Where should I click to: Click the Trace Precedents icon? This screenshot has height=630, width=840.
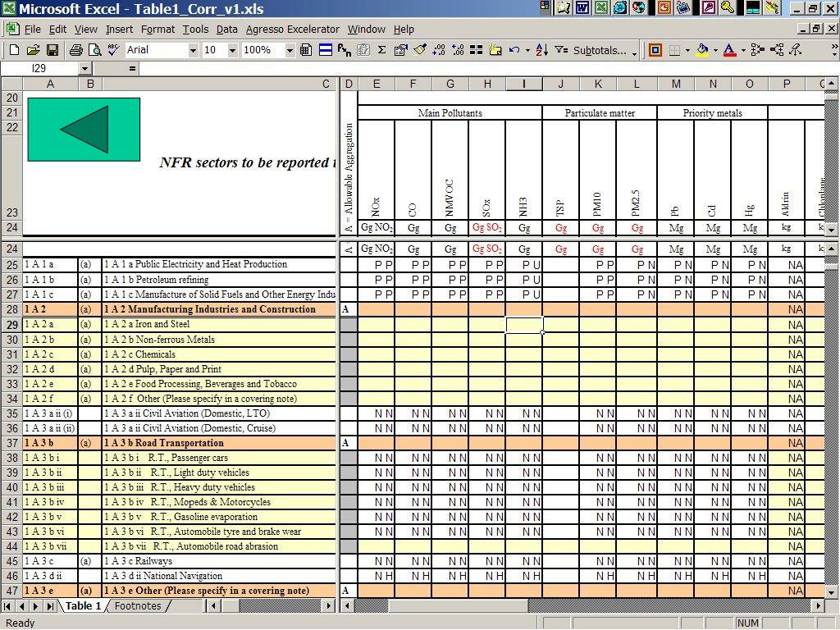pyautogui.click(x=757, y=50)
